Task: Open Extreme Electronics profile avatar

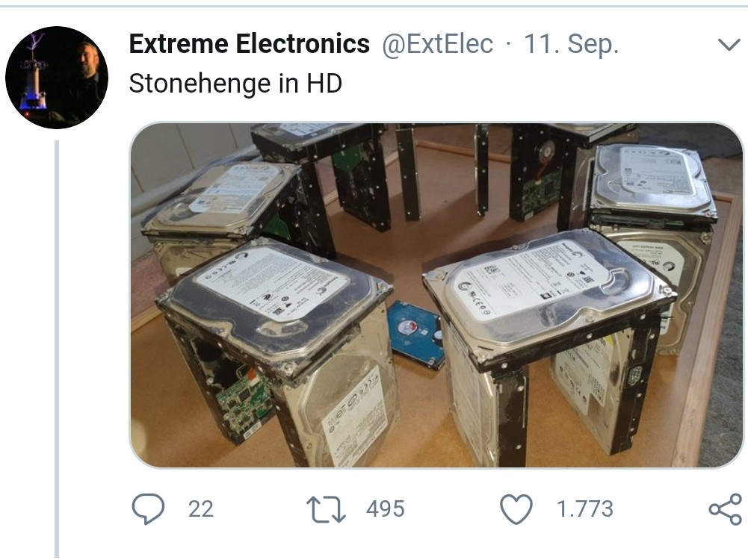Action: pyautogui.click(x=57, y=77)
